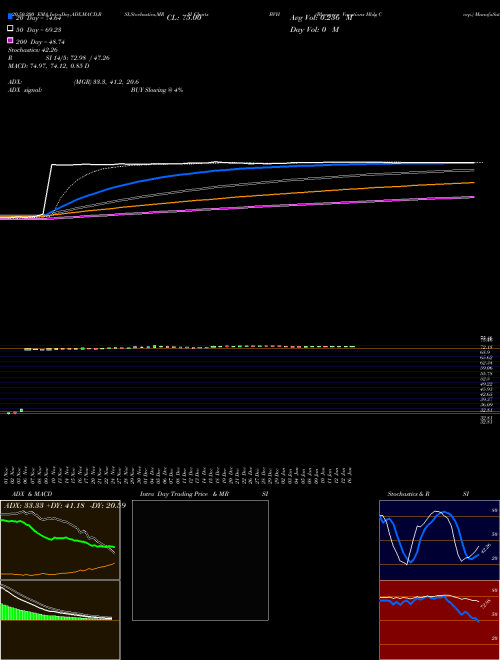Viewport: 500px width, 660px height.
Task: Open the empty intraday trading price panel
Action: [200, 560]
